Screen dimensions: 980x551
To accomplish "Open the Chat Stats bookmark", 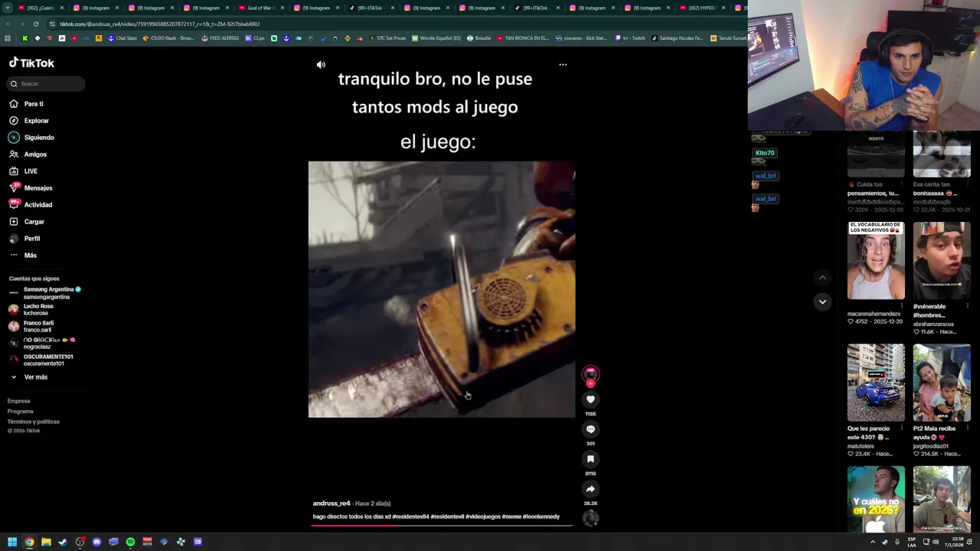I will pyautogui.click(x=122, y=38).
